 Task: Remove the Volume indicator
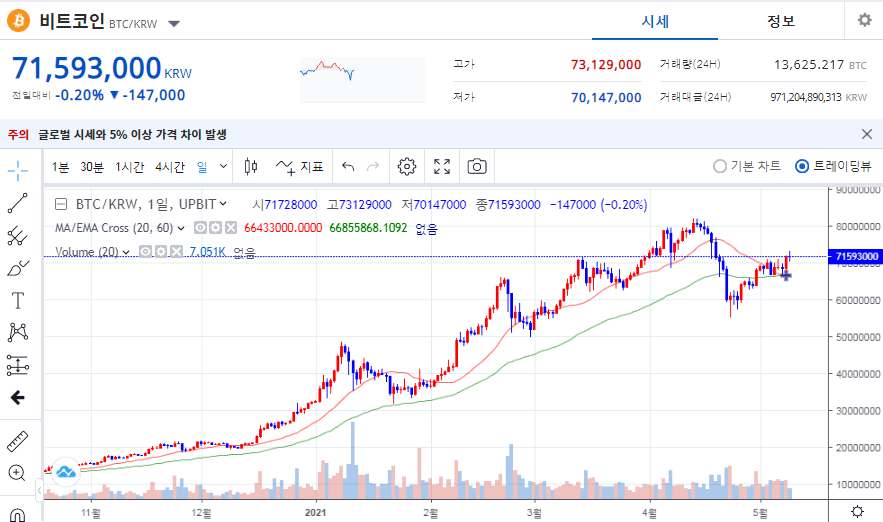(x=177, y=251)
